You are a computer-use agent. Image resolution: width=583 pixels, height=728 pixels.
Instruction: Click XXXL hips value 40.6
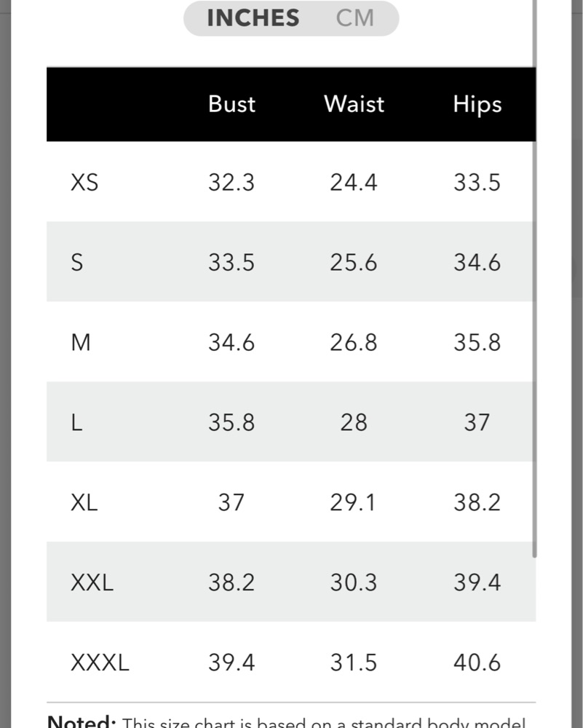point(477,662)
